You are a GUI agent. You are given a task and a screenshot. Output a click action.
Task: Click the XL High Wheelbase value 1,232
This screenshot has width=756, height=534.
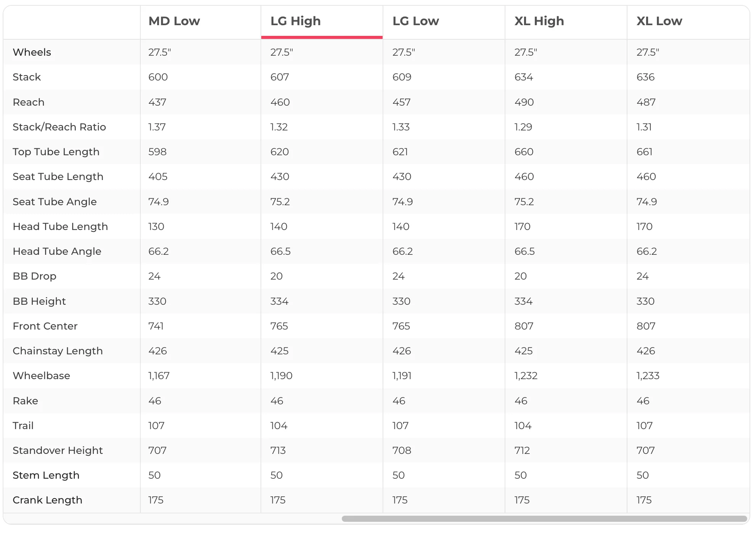pos(526,376)
